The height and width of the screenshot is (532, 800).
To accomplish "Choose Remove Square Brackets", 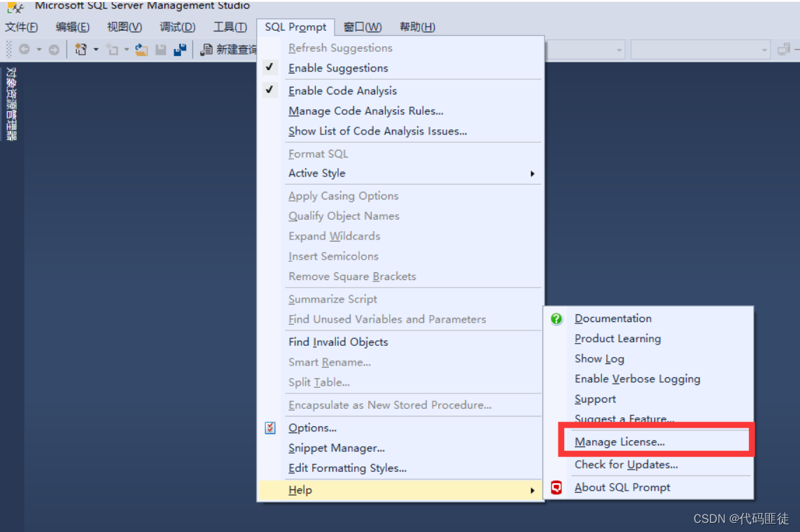I will (x=352, y=276).
